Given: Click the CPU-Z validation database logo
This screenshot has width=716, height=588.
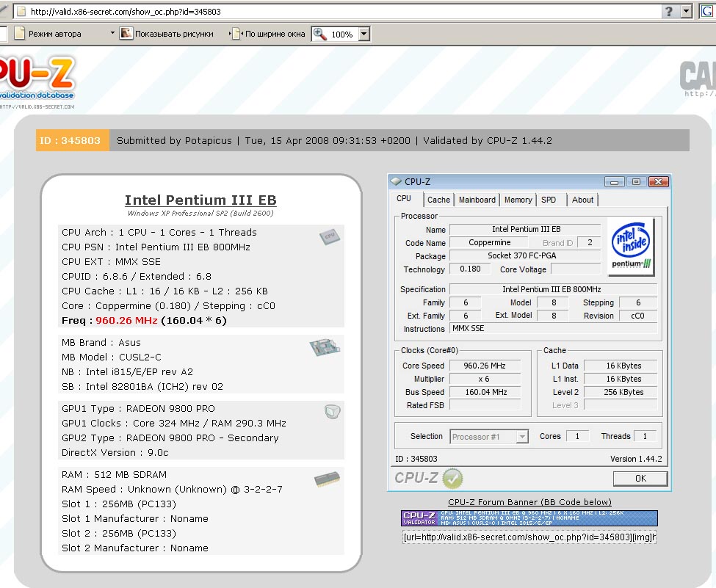Looking at the screenshot, I should [37, 82].
